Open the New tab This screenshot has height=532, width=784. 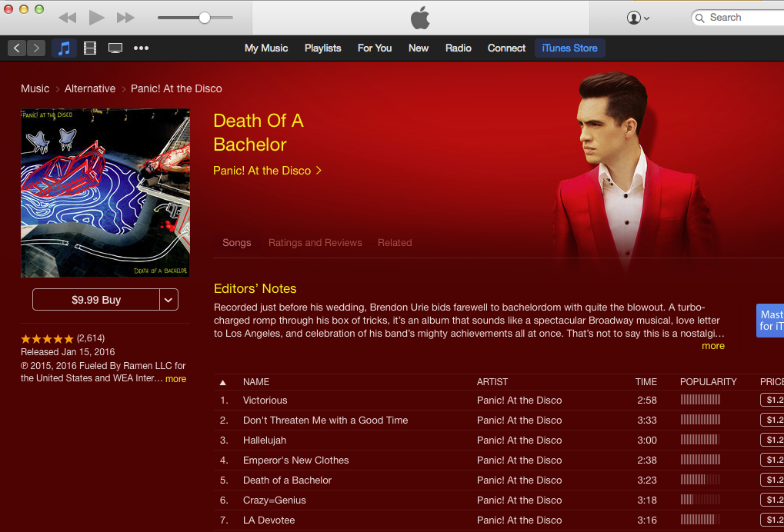[419, 48]
